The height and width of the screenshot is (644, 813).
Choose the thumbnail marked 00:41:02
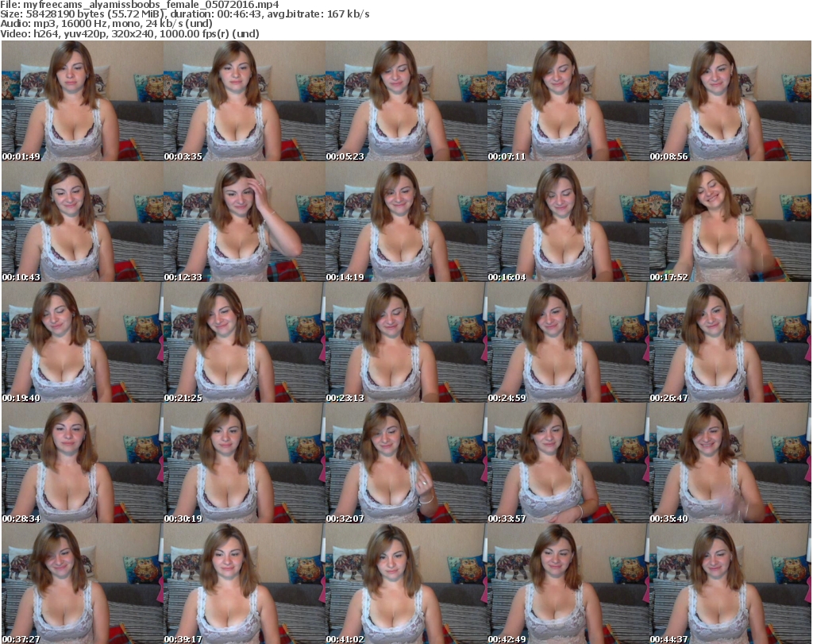tap(406, 584)
